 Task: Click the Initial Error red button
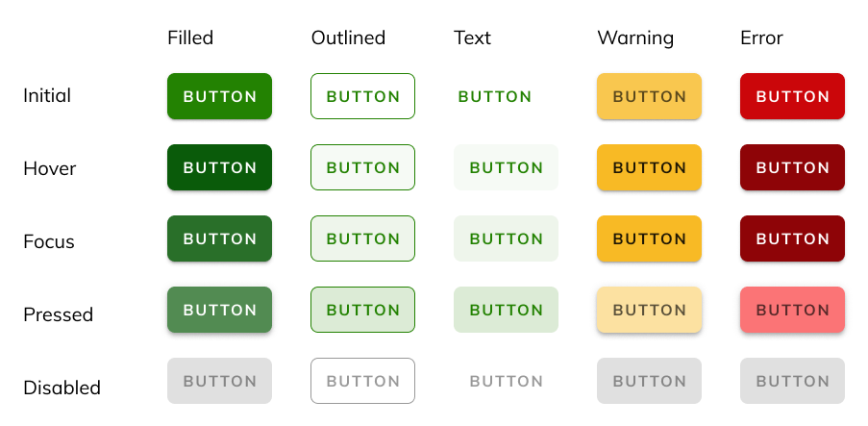(x=792, y=96)
